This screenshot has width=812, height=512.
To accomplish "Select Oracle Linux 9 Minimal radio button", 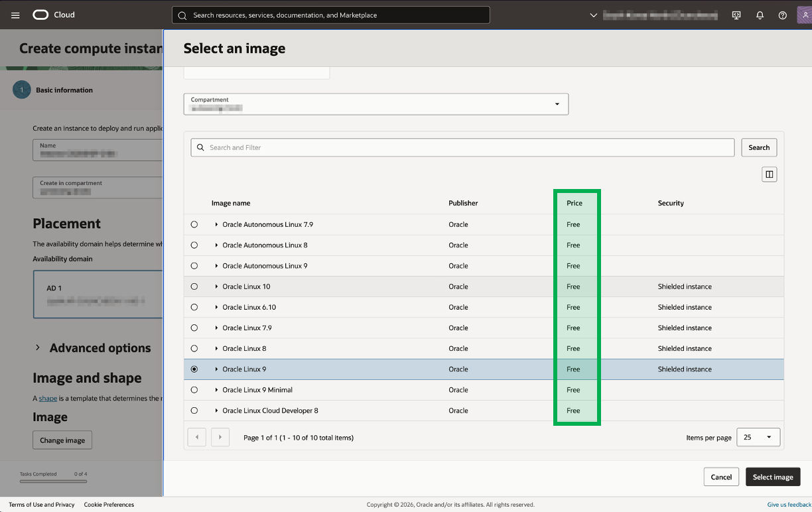I will point(194,390).
